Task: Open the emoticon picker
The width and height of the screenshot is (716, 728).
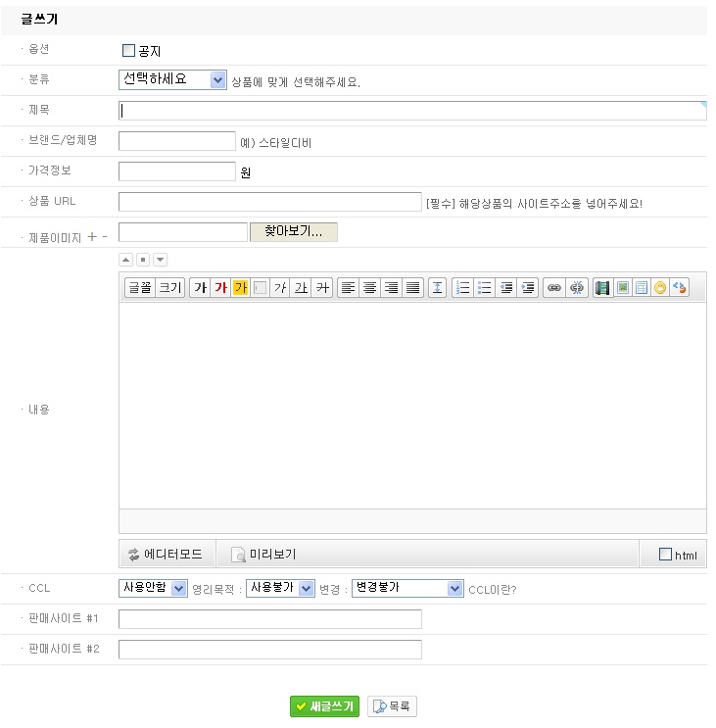Action: click(660, 288)
